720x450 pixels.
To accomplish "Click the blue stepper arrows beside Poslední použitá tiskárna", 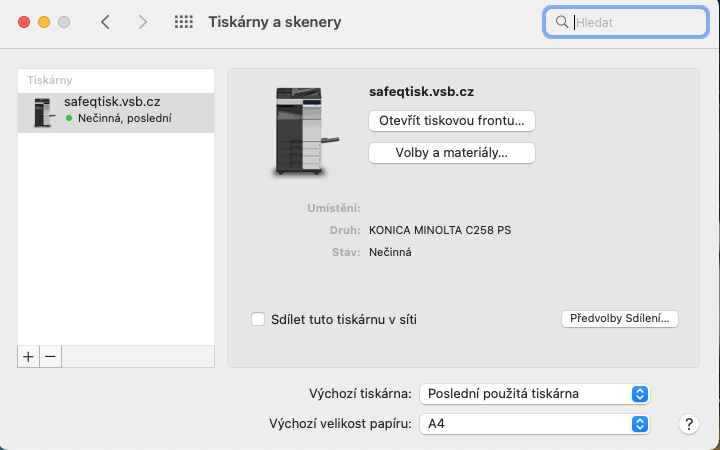I will (640, 394).
